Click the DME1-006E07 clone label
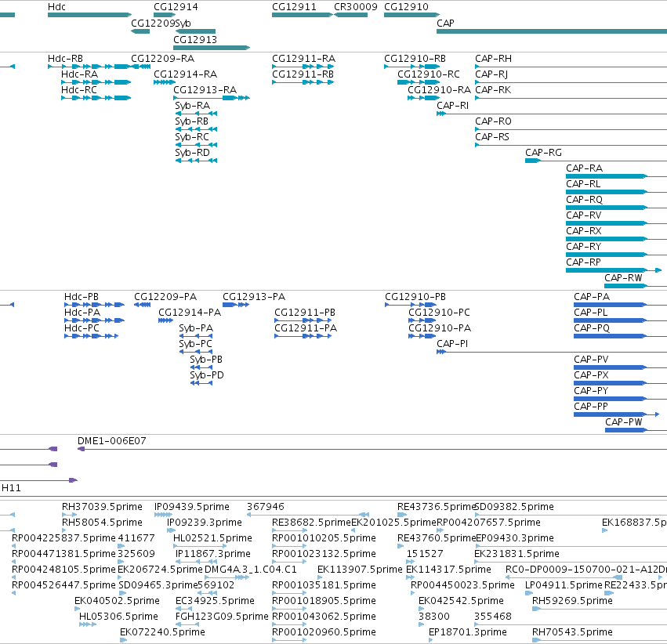Screen dimensions: 667x644 coord(112,441)
